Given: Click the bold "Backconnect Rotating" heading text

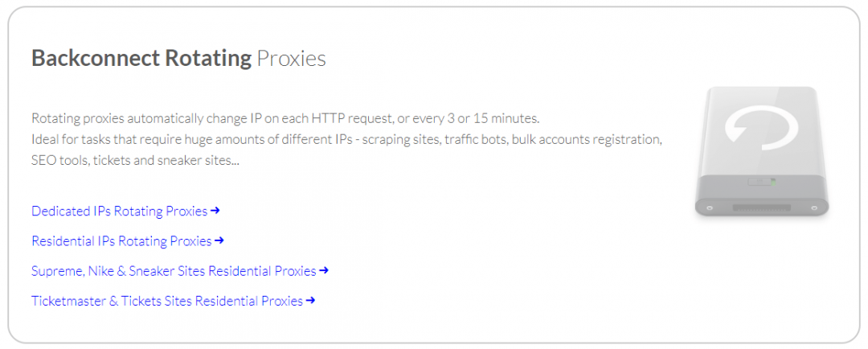Looking at the screenshot, I should [x=141, y=59].
